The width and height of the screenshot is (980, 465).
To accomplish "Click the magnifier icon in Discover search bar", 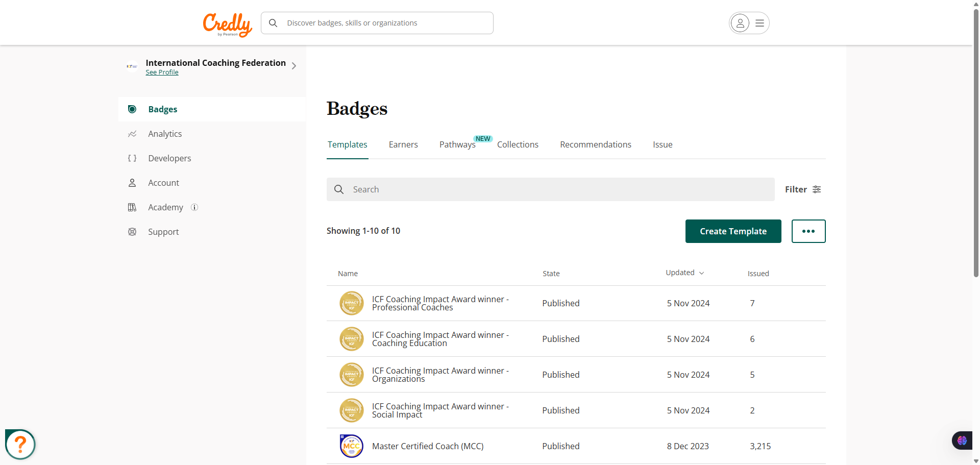I will pos(273,23).
